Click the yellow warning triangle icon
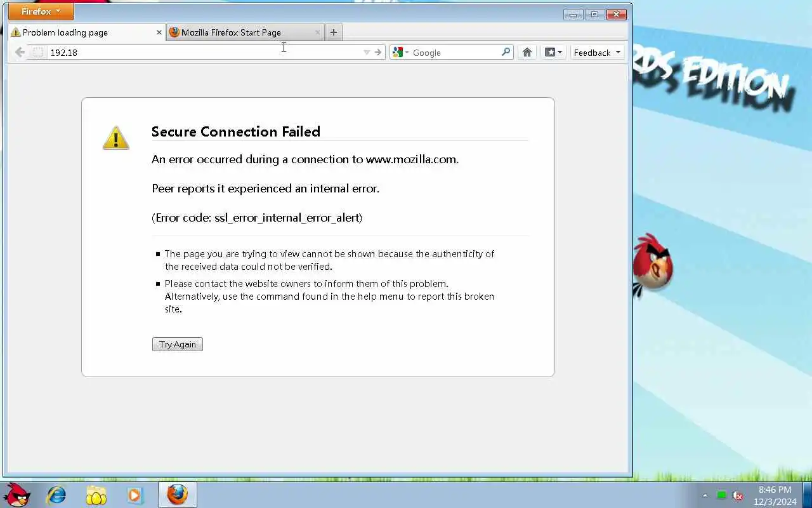Screen dimensions: 812x508 116,138
